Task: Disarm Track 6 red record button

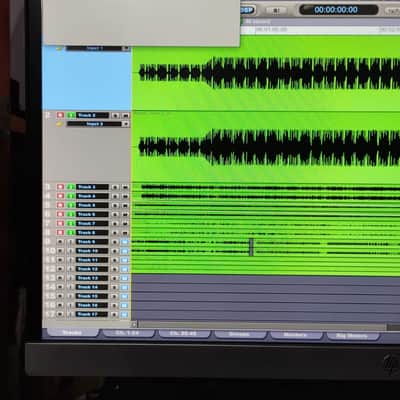Action: 60,214
